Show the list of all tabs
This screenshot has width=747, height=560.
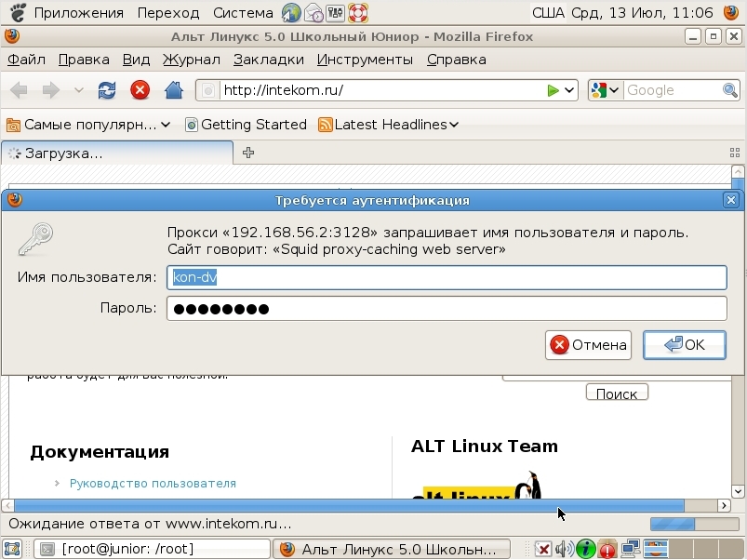pos(735,153)
